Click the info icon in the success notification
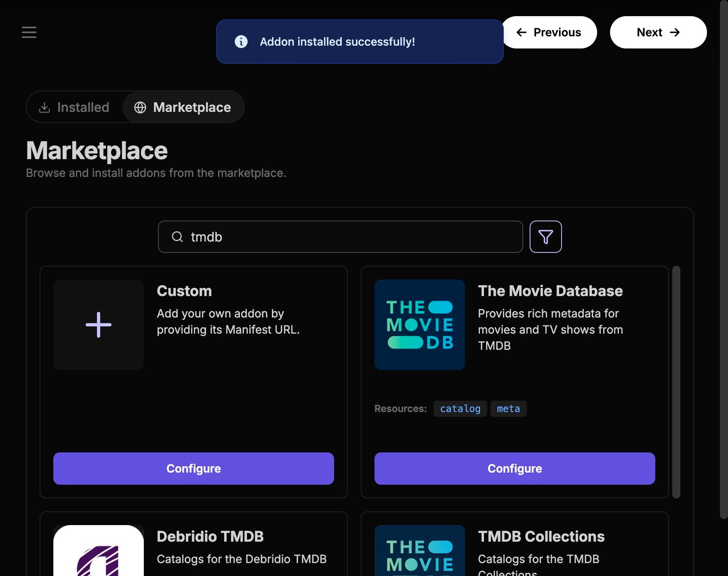Image resolution: width=728 pixels, height=576 pixels. pyautogui.click(x=241, y=42)
